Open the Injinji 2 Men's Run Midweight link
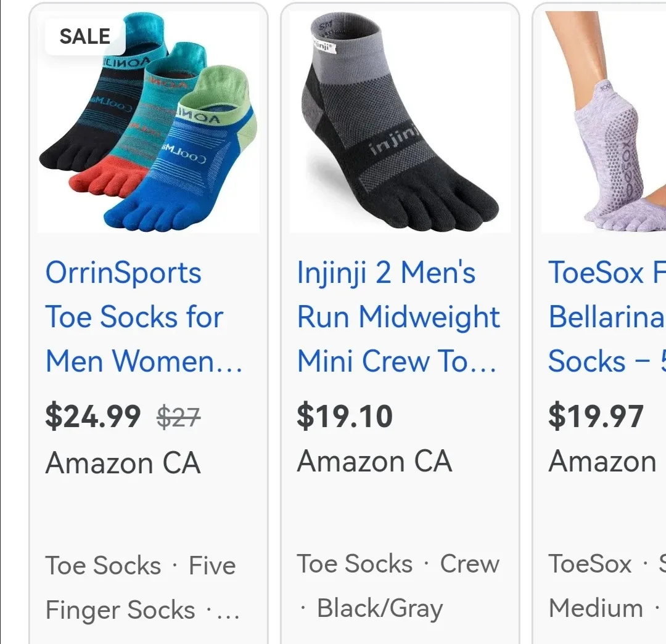Image resolution: width=666 pixels, height=644 pixels. click(x=398, y=317)
